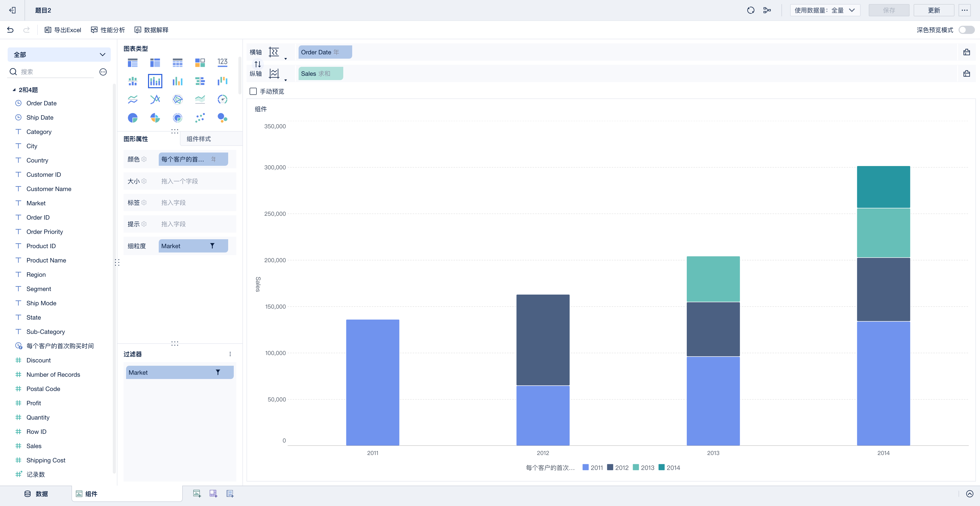980x506 pixels.
Task: Click the redo arrow icon
Action: click(x=26, y=30)
